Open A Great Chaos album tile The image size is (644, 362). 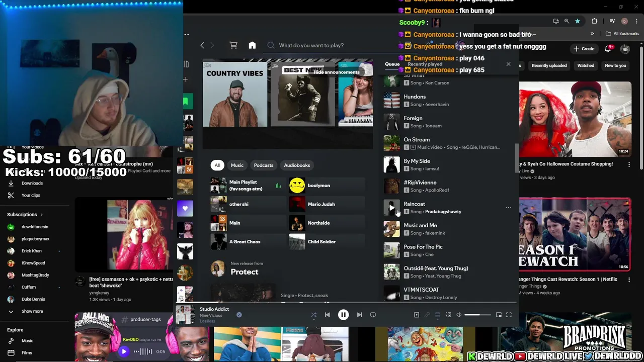(248, 242)
